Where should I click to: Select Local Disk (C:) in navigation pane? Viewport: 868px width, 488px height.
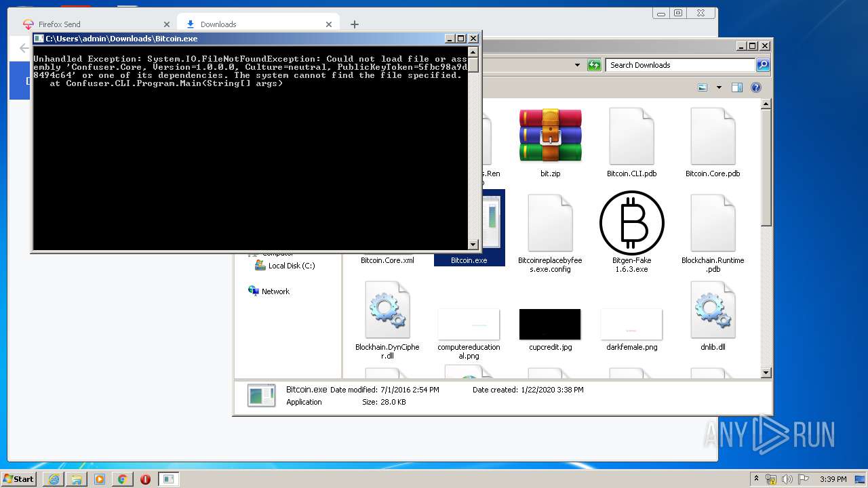pyautogui.click(x=285, y=266)
